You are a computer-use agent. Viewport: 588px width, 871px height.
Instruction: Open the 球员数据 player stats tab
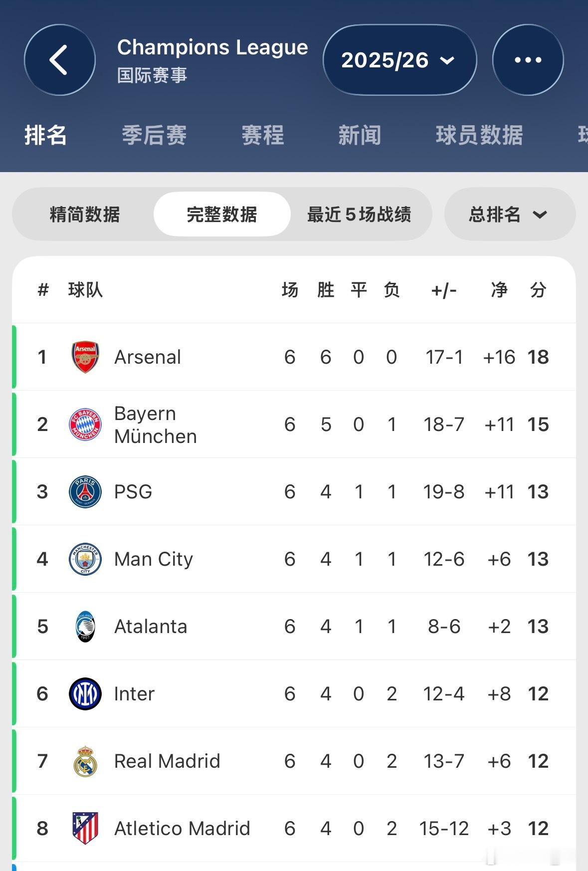click(479, 135)
